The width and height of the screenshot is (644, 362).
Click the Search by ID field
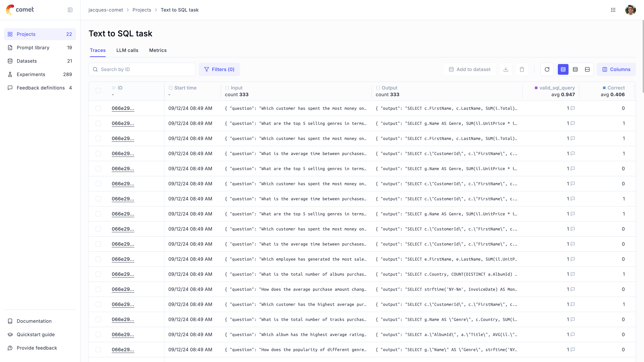tap(145, 69)
